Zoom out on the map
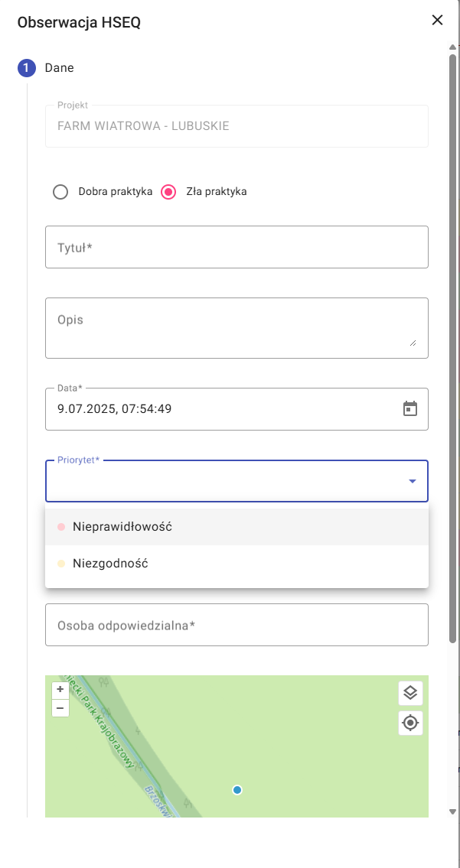The image size is (460, 868). pyautogui.click(x=60, y=707)
